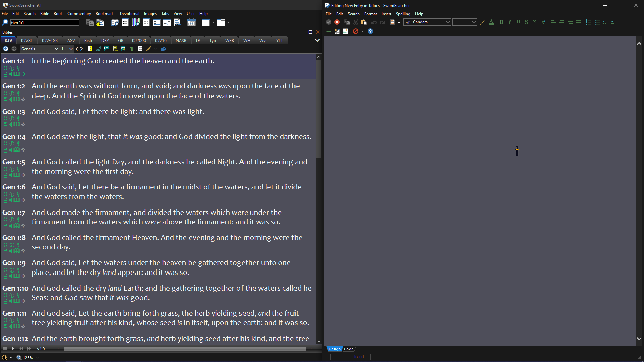This screenshot has height=362, width=644.
Task: Open the panel layout dropdown arrow
Action: click(213, 22)
